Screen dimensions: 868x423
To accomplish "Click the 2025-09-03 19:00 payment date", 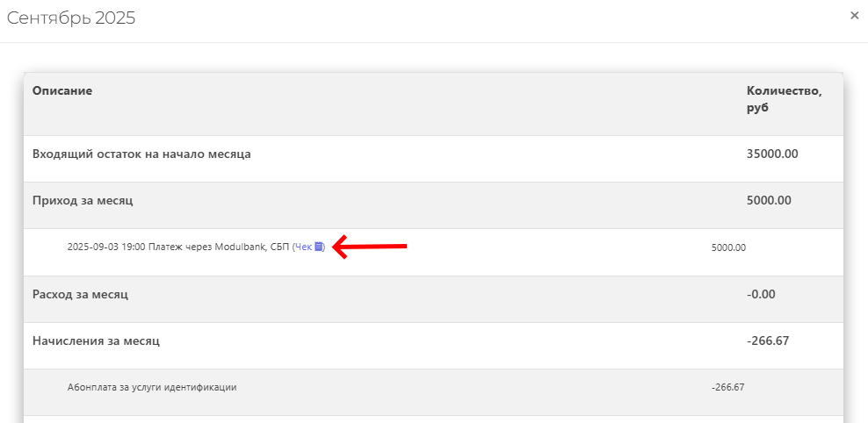I will pos(106,247).
